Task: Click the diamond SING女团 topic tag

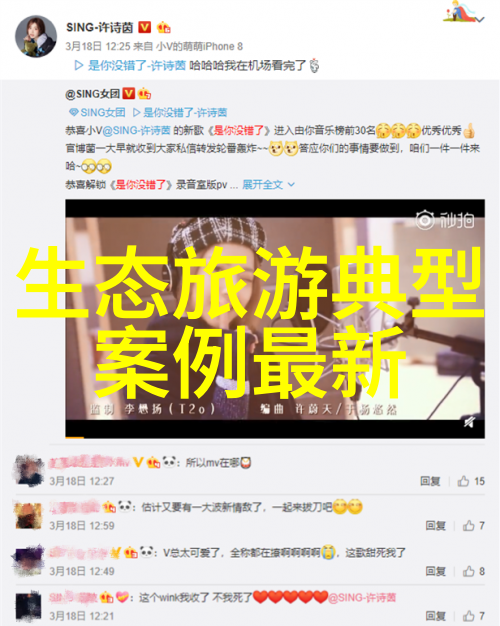Action: point(97,113)
